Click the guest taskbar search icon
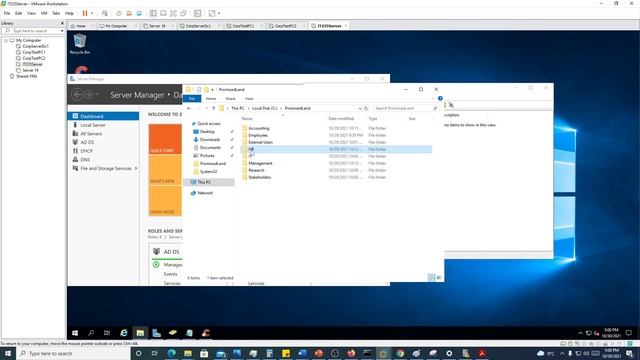Viewport: 640px width, 360px height. [91, 333]
